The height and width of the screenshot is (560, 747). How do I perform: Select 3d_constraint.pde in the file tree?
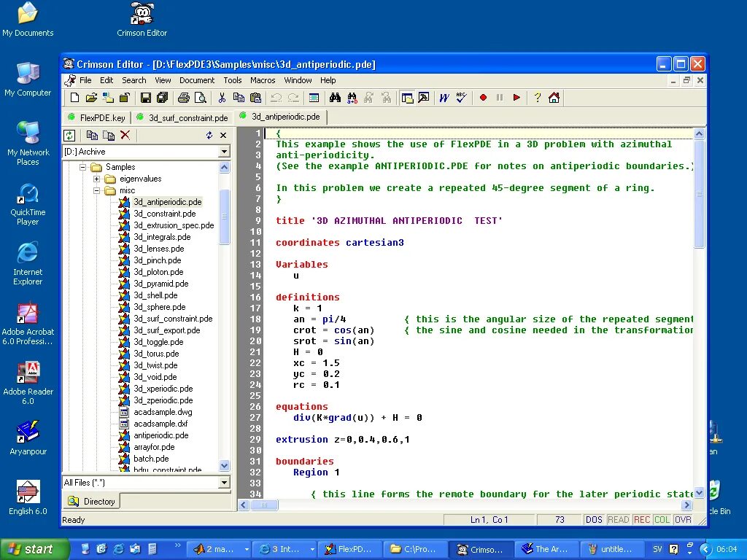(x=164, y=214)
